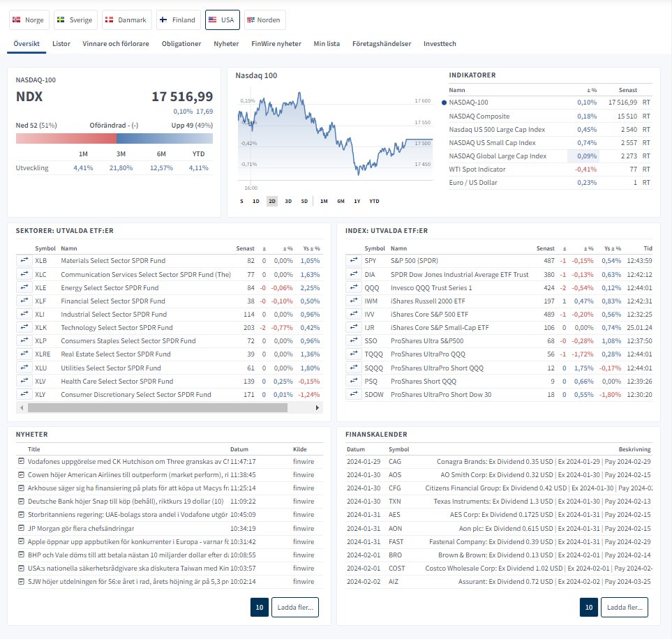
Task: Click the compare arrows icon for SDOW
Action: pos(354,394)
